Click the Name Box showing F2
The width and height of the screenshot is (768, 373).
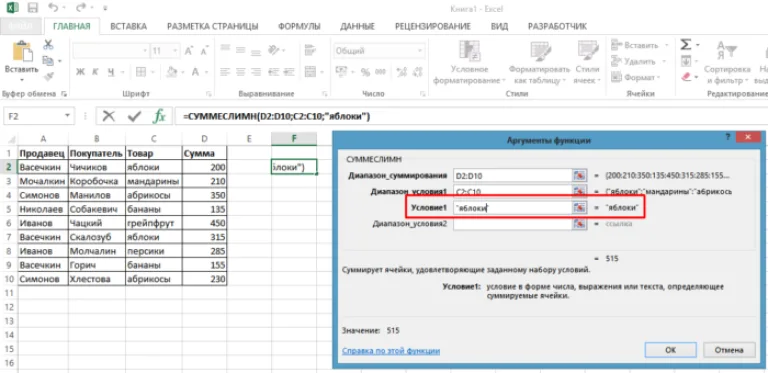[x=39, y=117]
